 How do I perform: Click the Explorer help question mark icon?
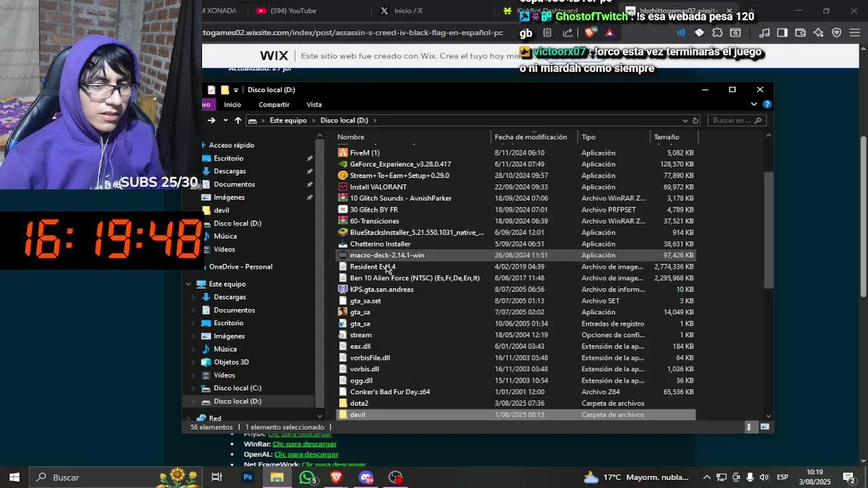coord(767,104)
